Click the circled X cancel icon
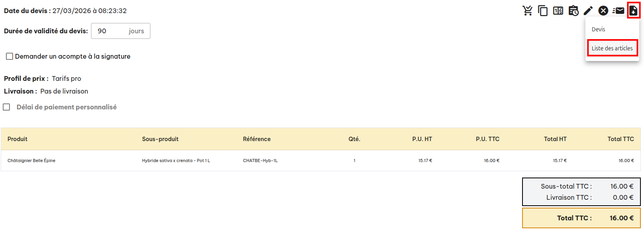 603,11
